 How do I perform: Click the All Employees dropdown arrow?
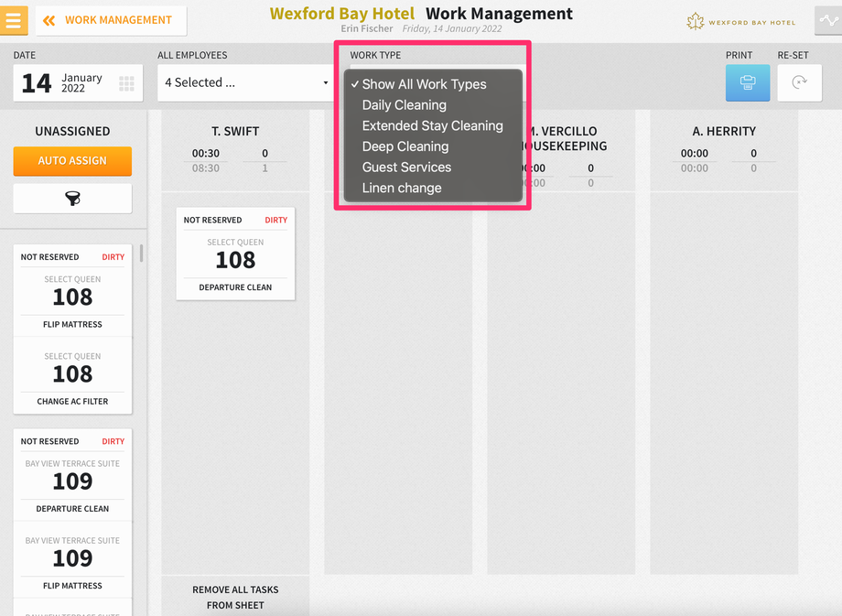(326, 82)
